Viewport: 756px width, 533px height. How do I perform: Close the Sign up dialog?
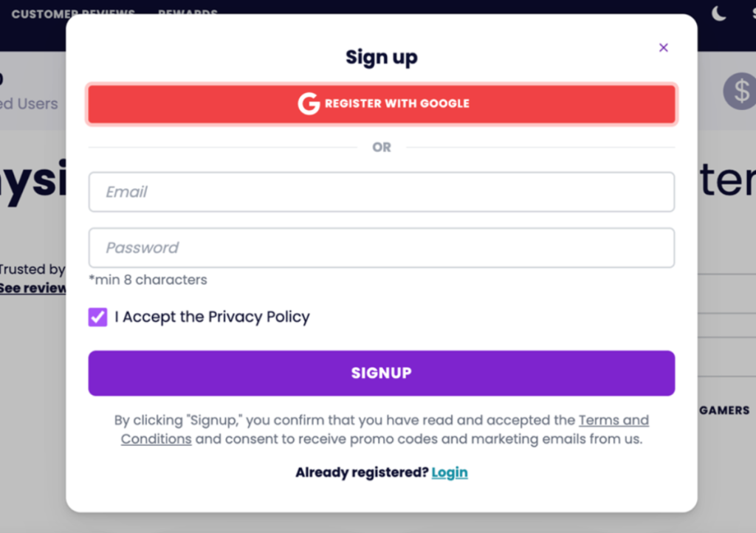click(663, 48)
